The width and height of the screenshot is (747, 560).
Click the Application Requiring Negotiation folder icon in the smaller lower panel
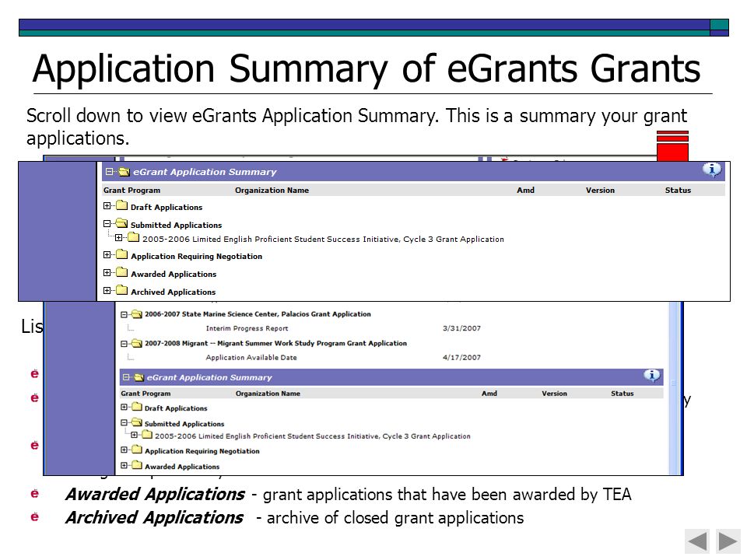(x=137, y=450)
